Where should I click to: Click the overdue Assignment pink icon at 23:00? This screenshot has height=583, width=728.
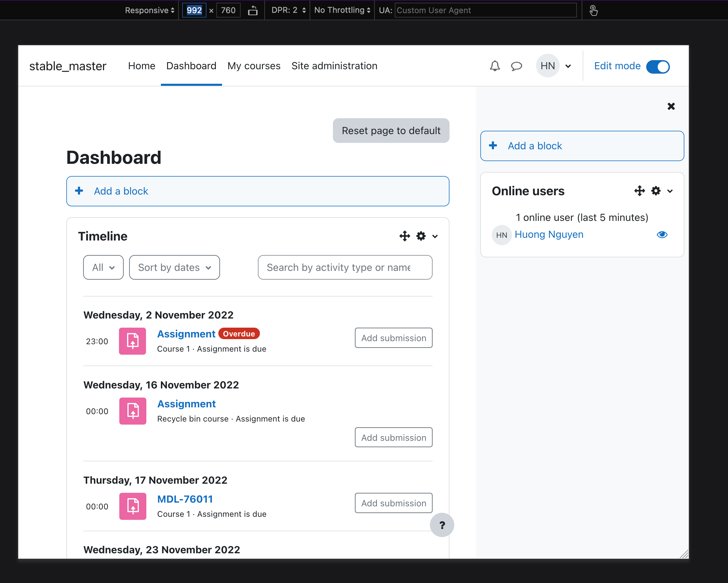click(x=132, y=341)
